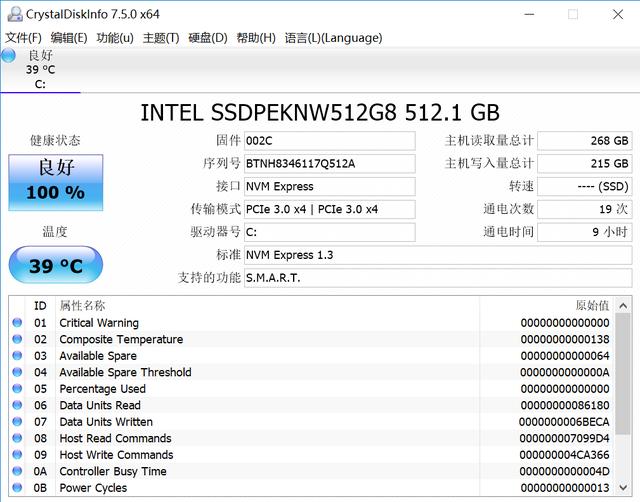Select the Host Write Commands attribute name
This screenshot has width=640, height=502.
click(x=116, y=454)
